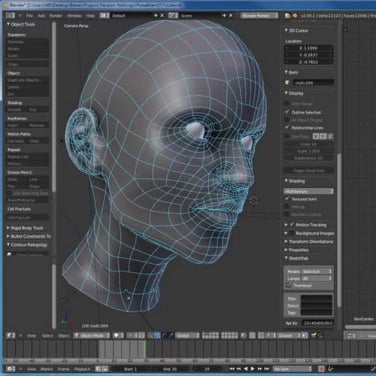Open the pivot point selector icon
This screenshot has width=376, height=376.
click(132, 336)
